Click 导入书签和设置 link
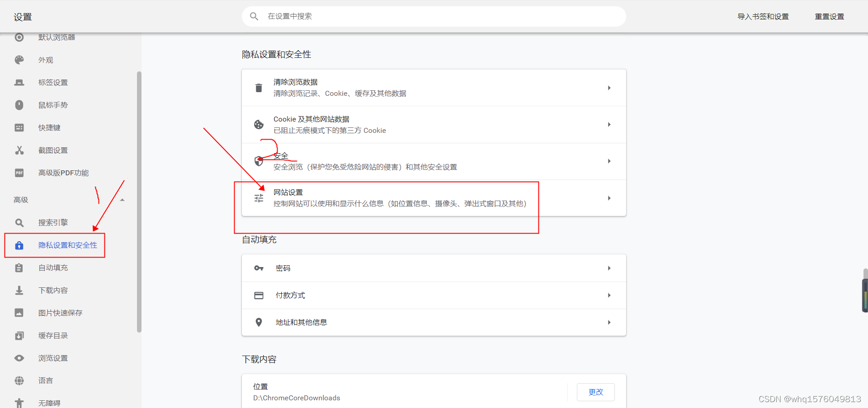 pos(763,16)
